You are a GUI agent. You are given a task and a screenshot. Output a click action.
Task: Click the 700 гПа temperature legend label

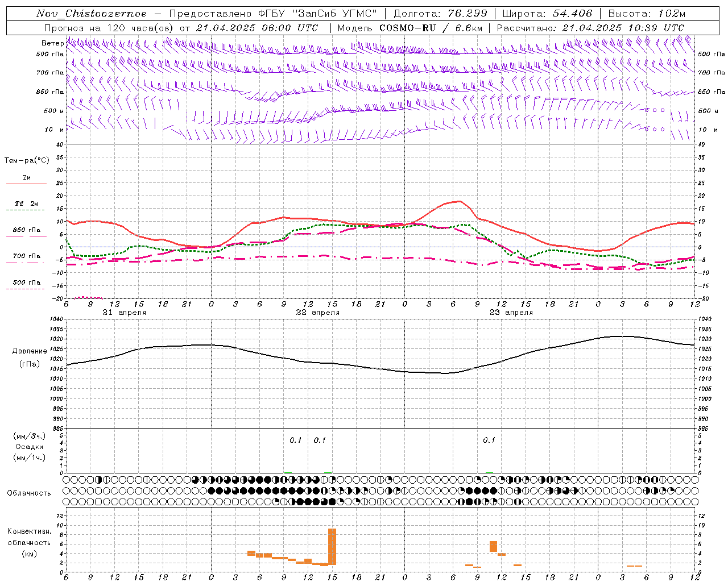pyautogui.click(x=27, y=256)
